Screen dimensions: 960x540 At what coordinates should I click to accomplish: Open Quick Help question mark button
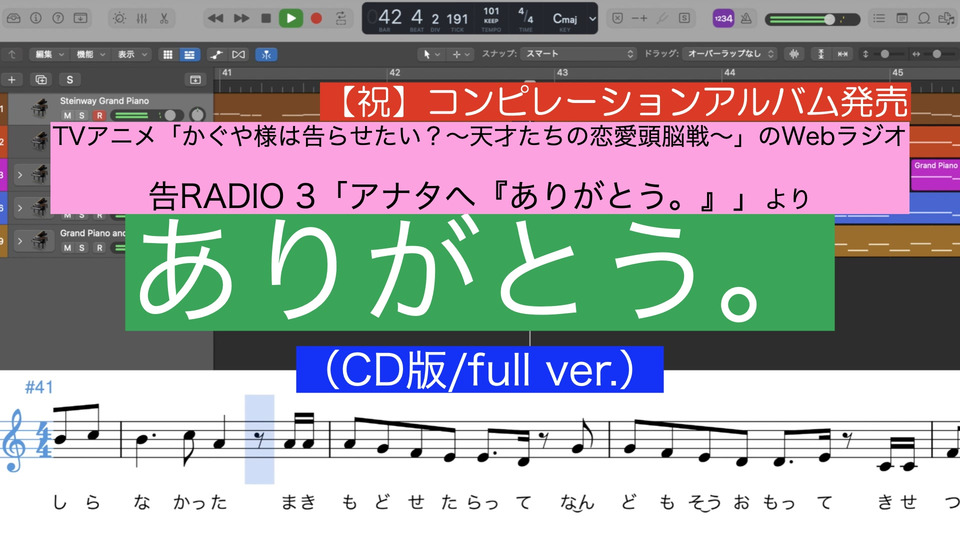tap(58, 18)
